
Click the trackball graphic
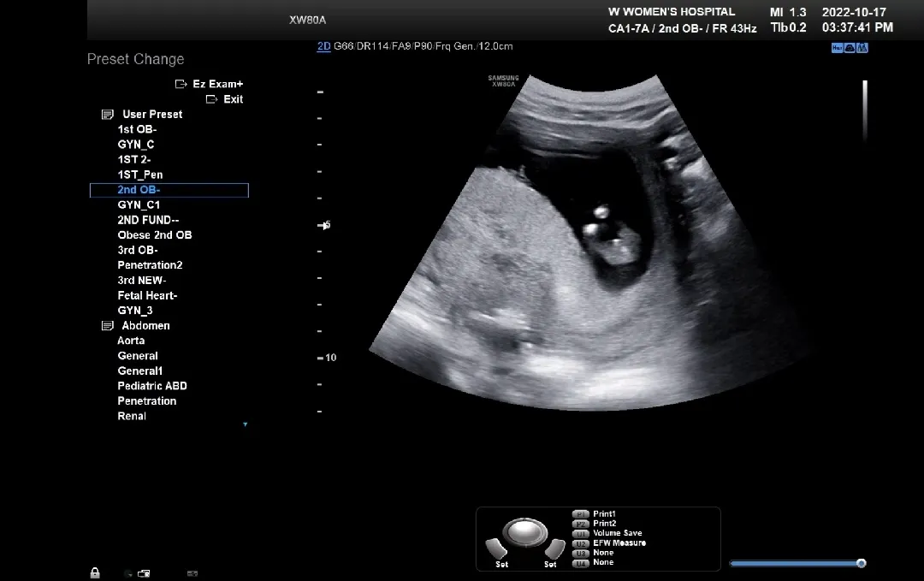point(524,531)
